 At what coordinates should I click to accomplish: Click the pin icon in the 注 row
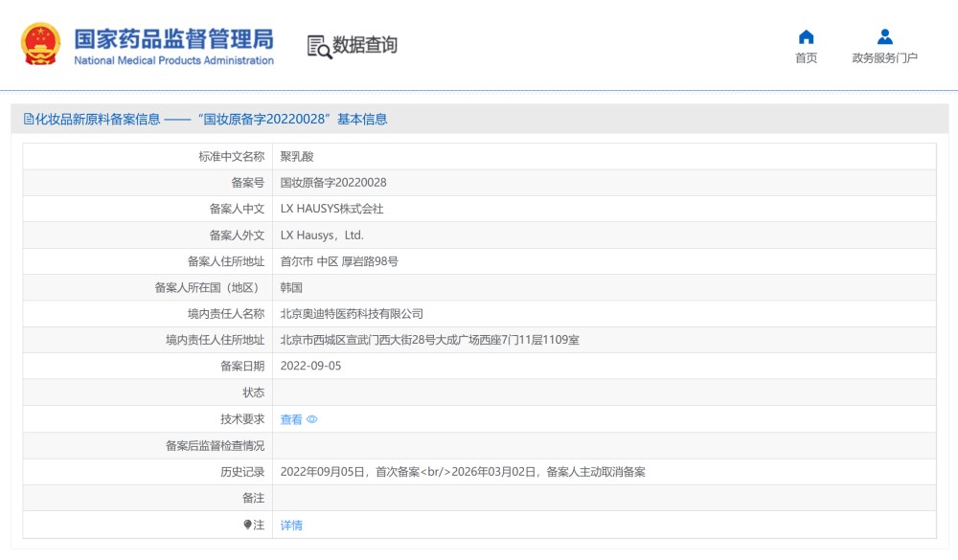click(x=248, y=525)
